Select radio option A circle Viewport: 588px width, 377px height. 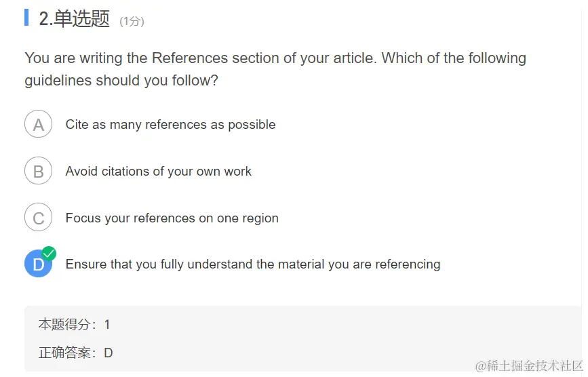coord(38,124)
